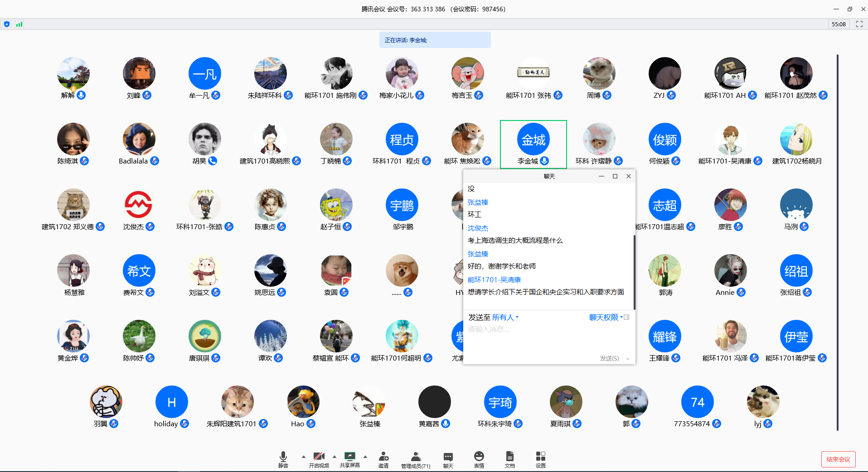Toggle the 聊天 chat panel from toolbar
This screenshot has width=868, height=472.
point(448,458)
